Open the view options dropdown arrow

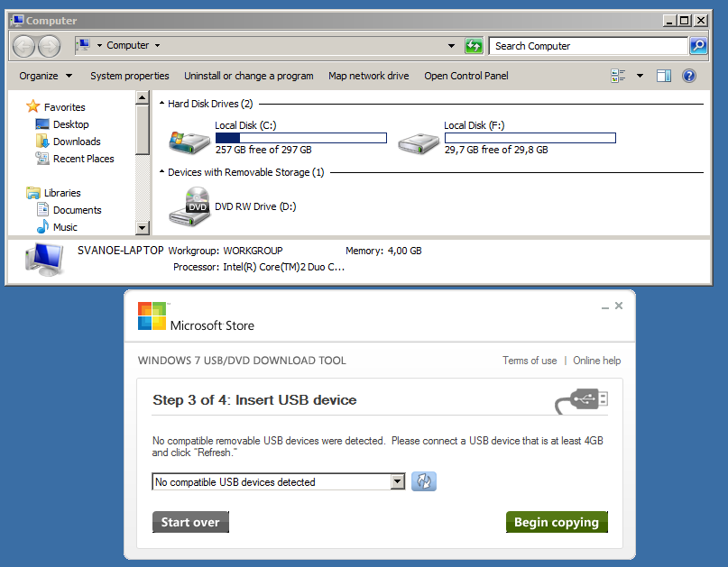pyautogui.click(x=640, y=76)
